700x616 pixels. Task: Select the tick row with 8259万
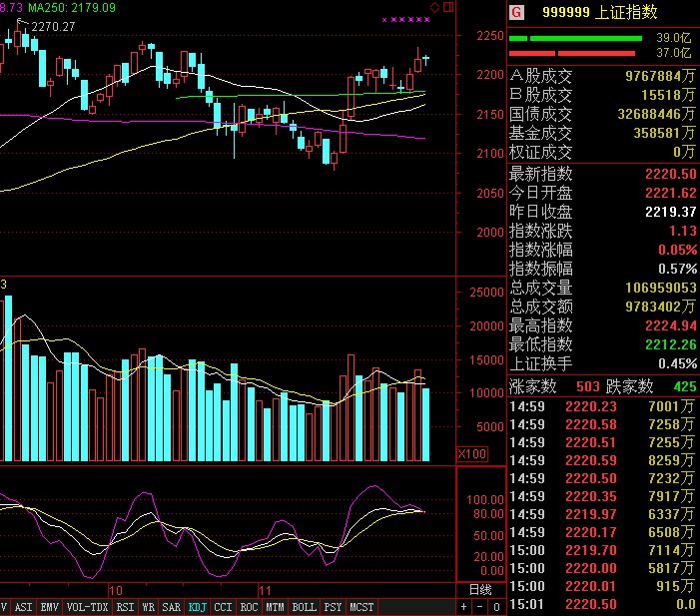click(603, 460)
